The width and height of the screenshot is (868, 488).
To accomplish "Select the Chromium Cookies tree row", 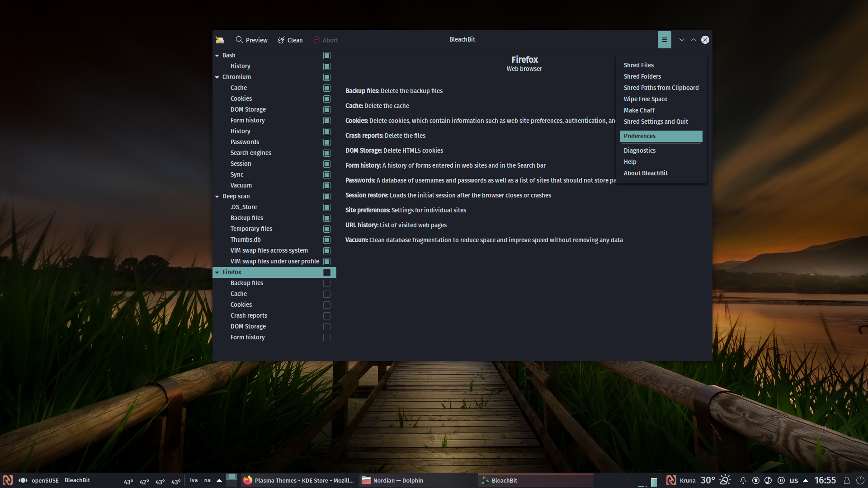I will pyautogui.click(x=274, y=99).
